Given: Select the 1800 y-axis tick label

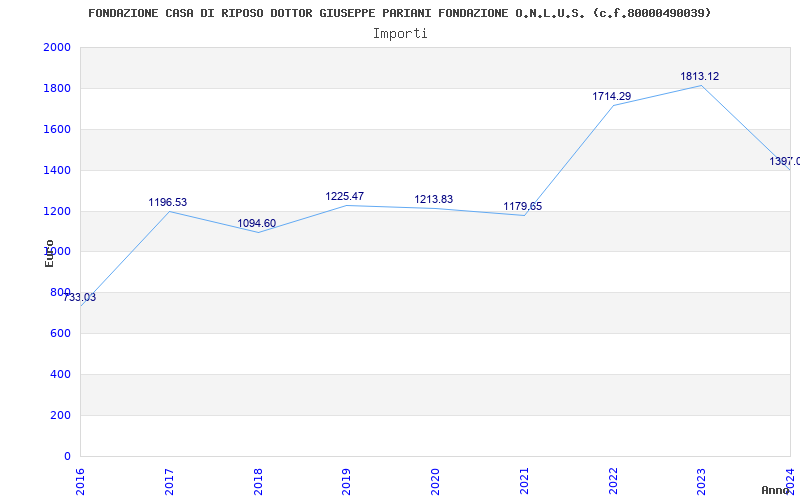Looking at the screenshot, I should point(57,89).
